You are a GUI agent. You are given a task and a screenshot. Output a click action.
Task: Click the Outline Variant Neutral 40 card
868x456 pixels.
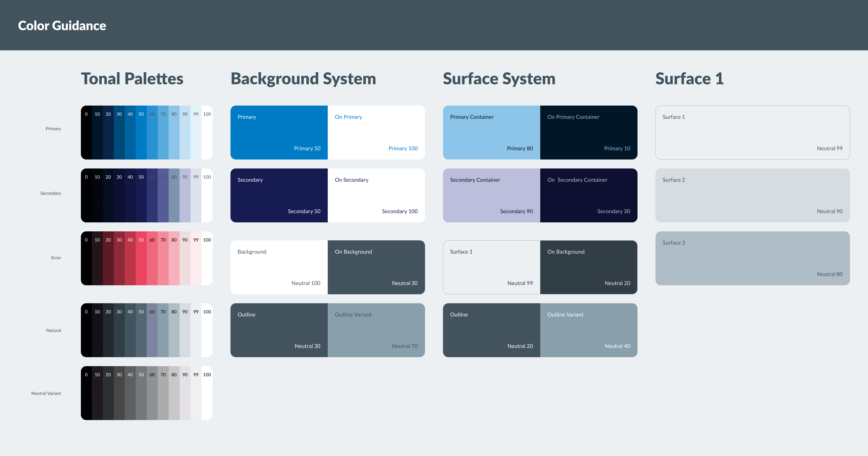tap(588, 330)
